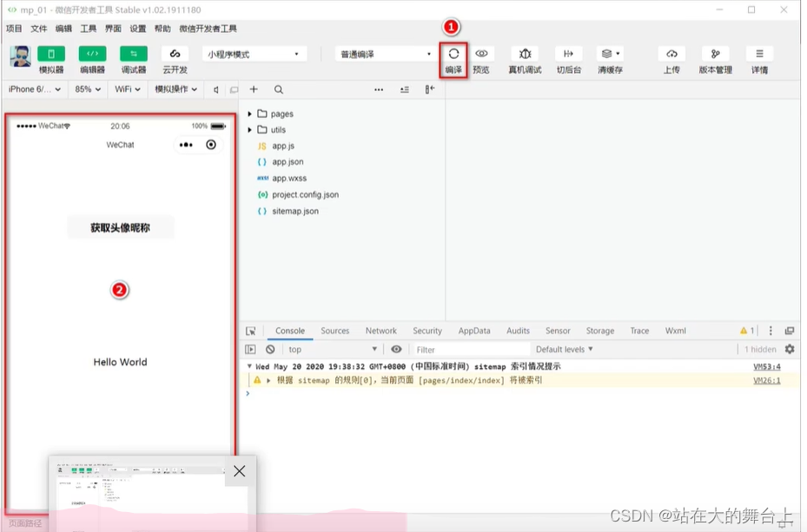Open console settings gear icon
Image resolution: width=807 pixels, height=532 pixels.
pyautogui.click(x=790, y=350)
